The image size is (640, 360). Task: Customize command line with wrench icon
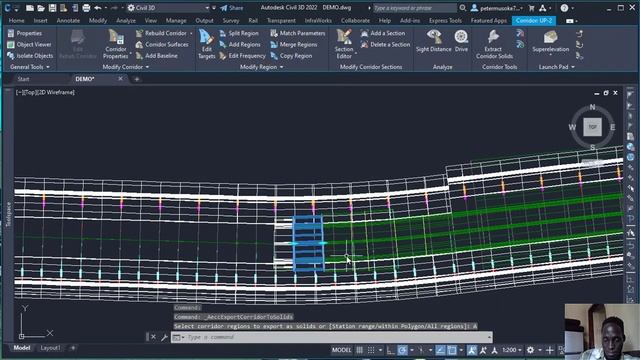click(x=164, y=337)
